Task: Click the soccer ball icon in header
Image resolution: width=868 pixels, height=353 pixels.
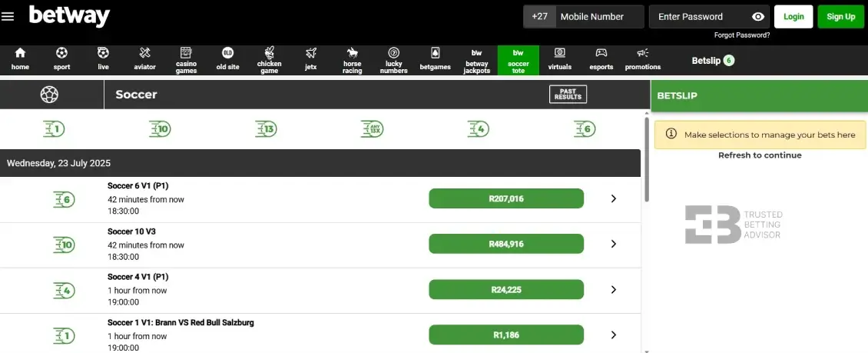Action: (49, 94)
